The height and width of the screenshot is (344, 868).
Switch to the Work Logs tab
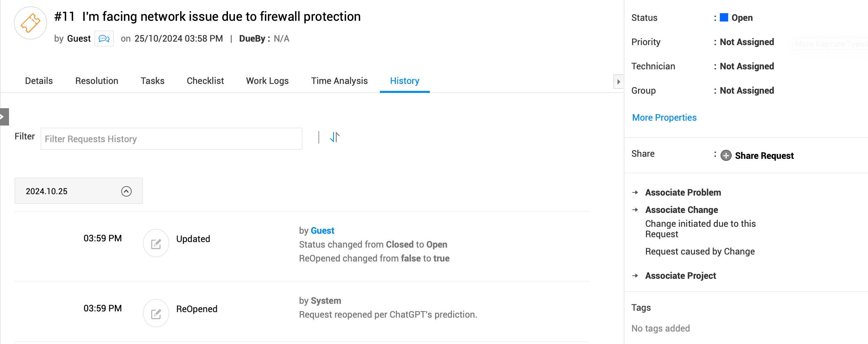click(x=267, y=81)
